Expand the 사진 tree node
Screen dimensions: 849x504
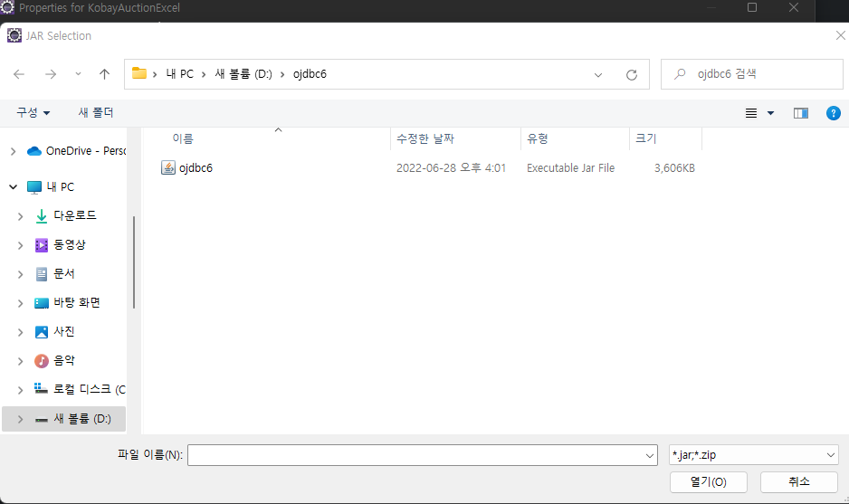point(21,332)
